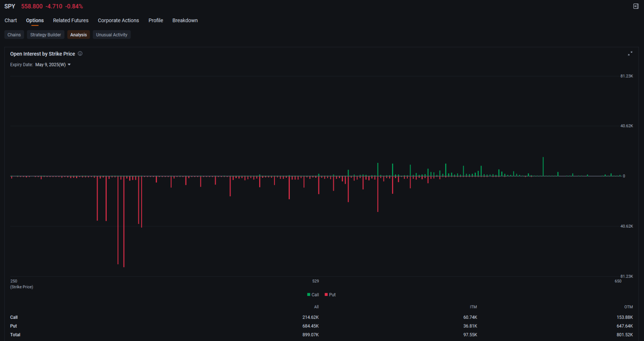Click the ITM total 97.55K

click(x=470, y=335)
